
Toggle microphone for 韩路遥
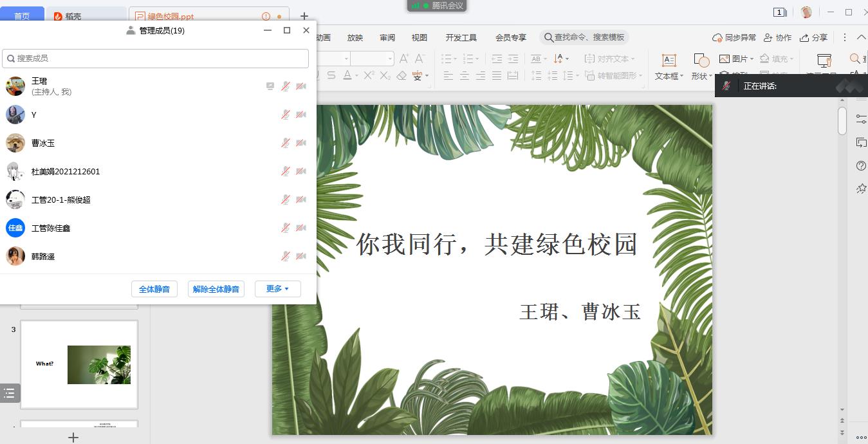(285, 256)
